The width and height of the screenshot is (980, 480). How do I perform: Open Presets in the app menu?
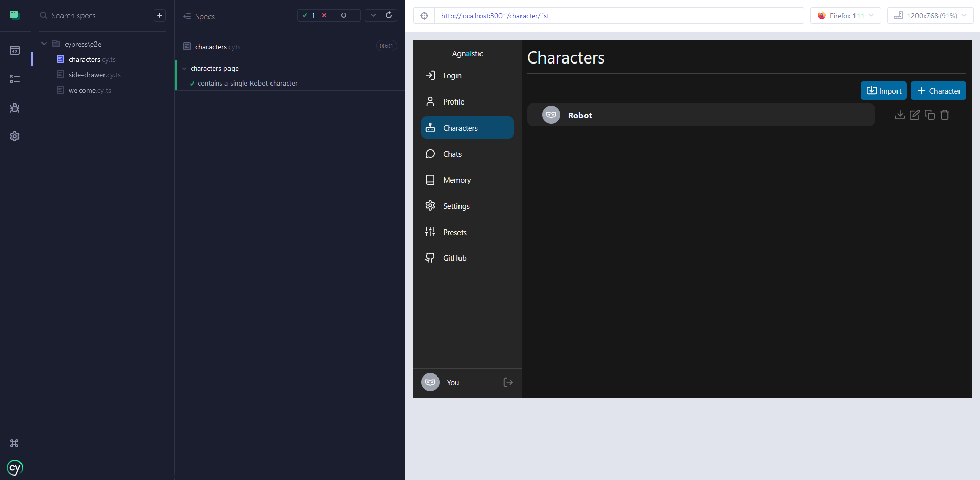click(467, 232)
